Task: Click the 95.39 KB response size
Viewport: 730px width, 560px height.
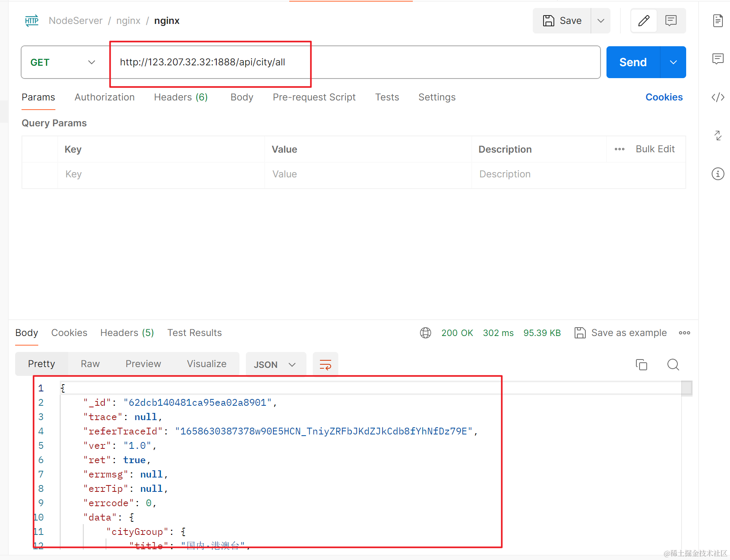Action: click(542, 333)
